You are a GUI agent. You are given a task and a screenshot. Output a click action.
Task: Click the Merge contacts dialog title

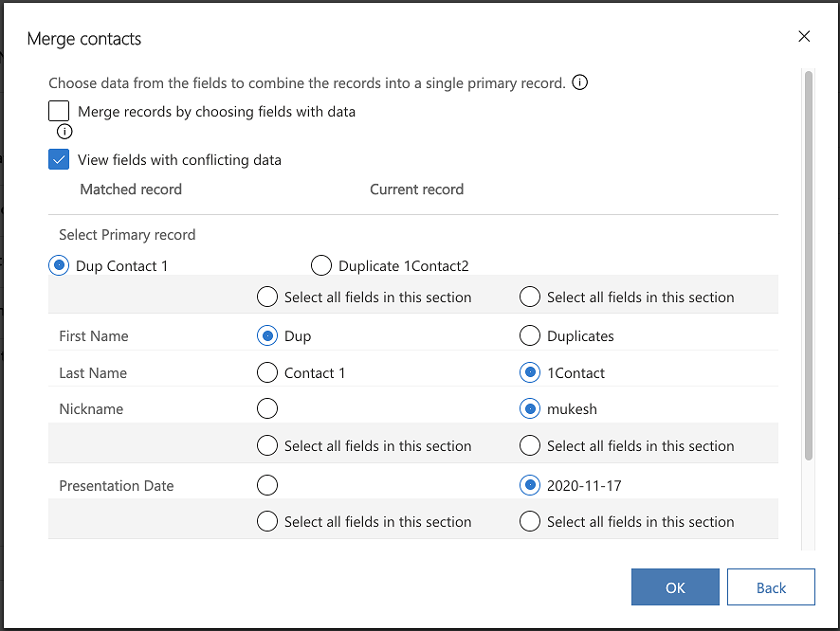coord(84,39)
